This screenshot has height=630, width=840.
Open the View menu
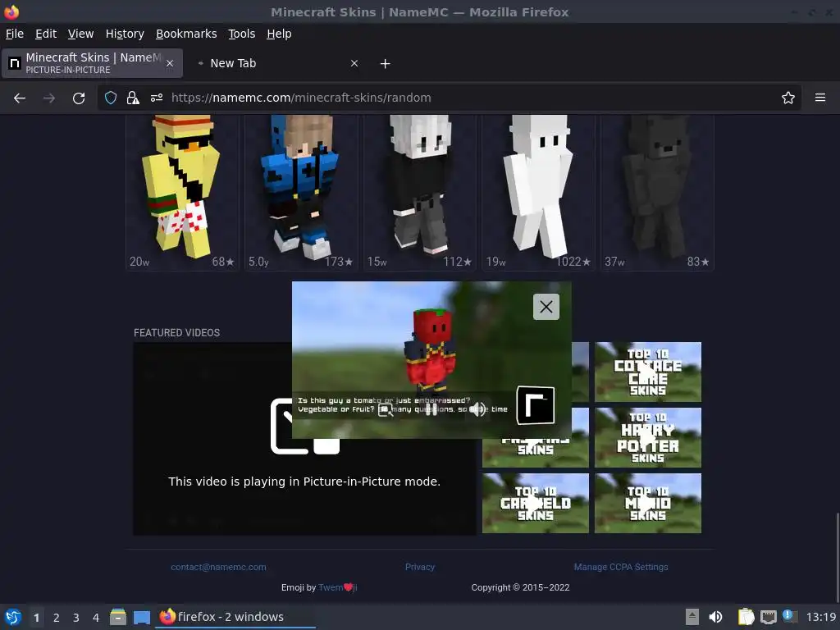pyautogui.click(x=81, y=34)
